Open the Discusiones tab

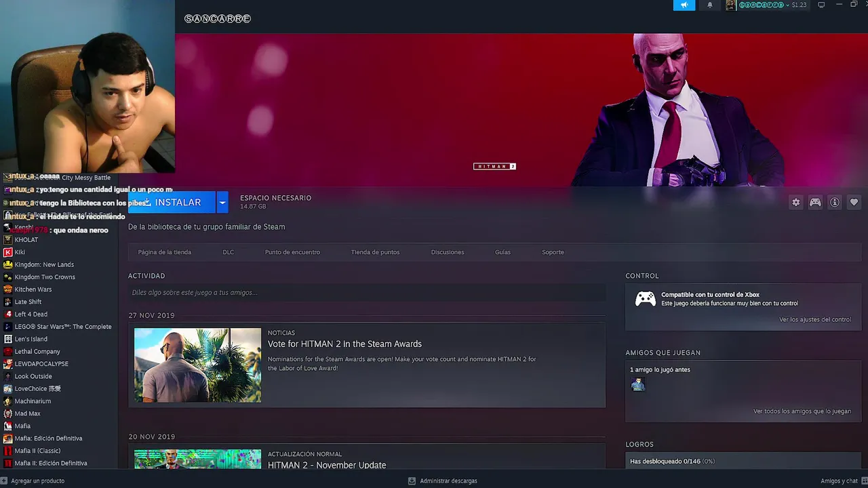(448, 252)
